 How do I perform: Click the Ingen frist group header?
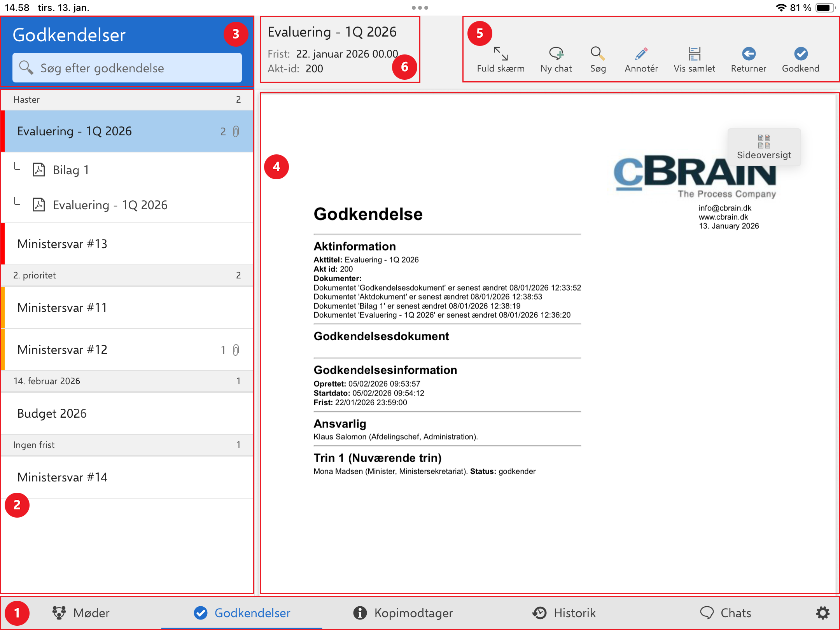pyautogui.click(x=128, y=445)
